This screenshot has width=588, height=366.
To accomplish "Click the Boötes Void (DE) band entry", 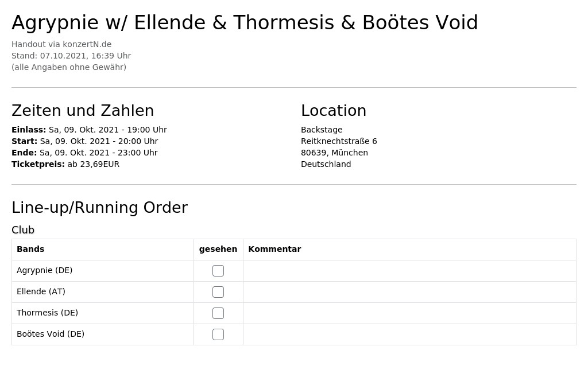I will click(51, 334).
